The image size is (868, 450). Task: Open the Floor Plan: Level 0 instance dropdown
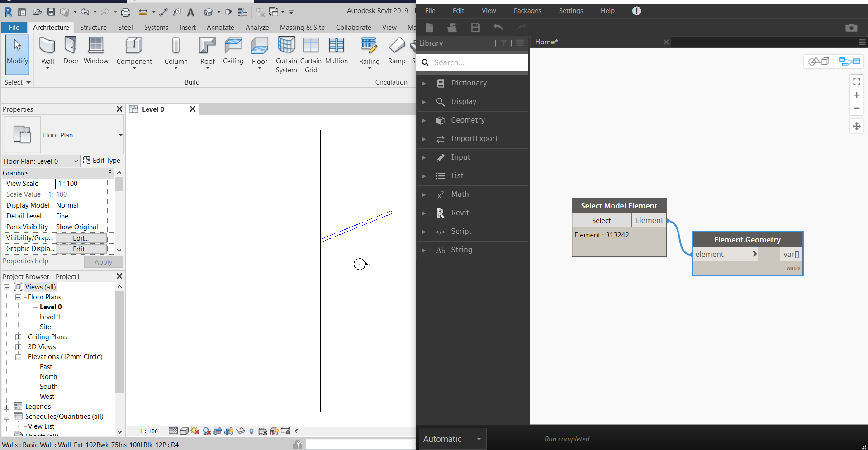(x=41, y=161)
